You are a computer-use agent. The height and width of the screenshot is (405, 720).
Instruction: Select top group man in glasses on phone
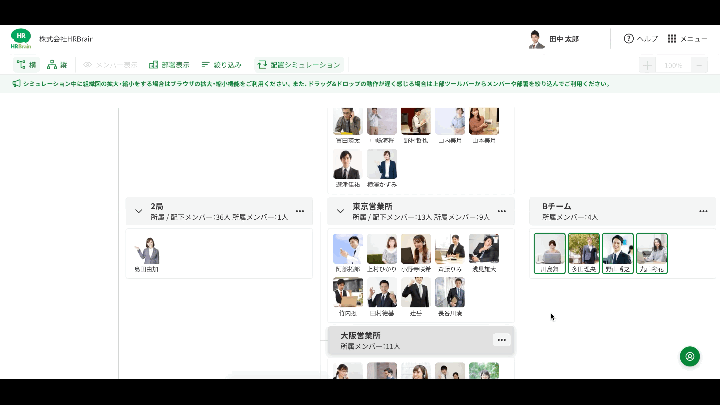[348, 121]
